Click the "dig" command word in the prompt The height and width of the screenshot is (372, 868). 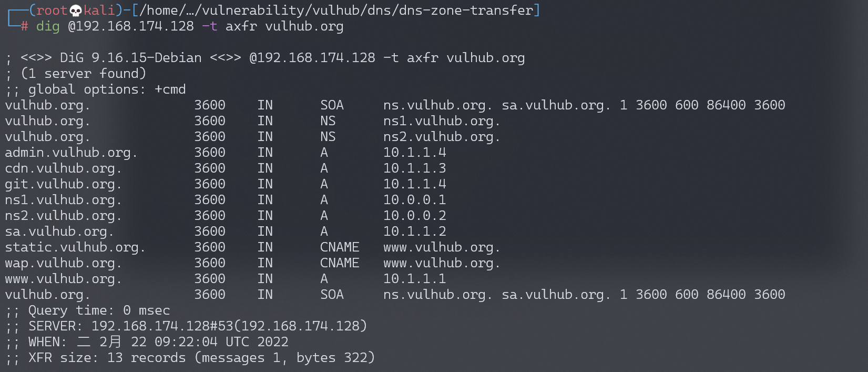48,26
